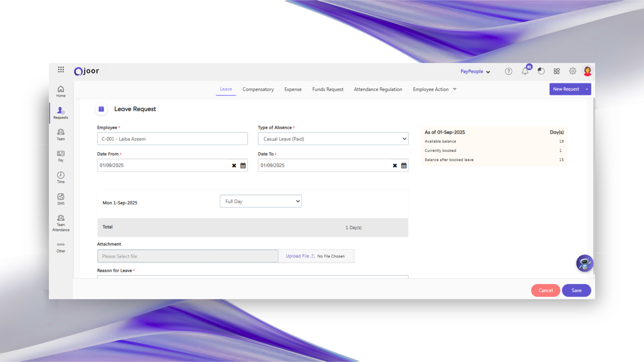The height and width of the screenshot is (362, 644).
Task: Expand PayPeople company dropdown
Action: [x=475, y=71]
